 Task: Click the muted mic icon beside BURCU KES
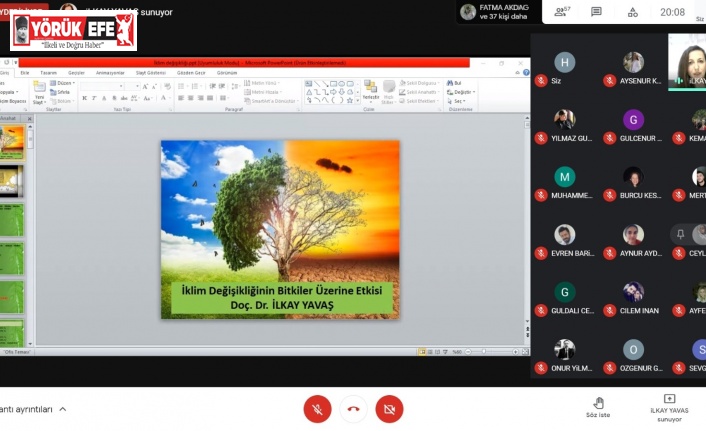(x=610, y=195)
